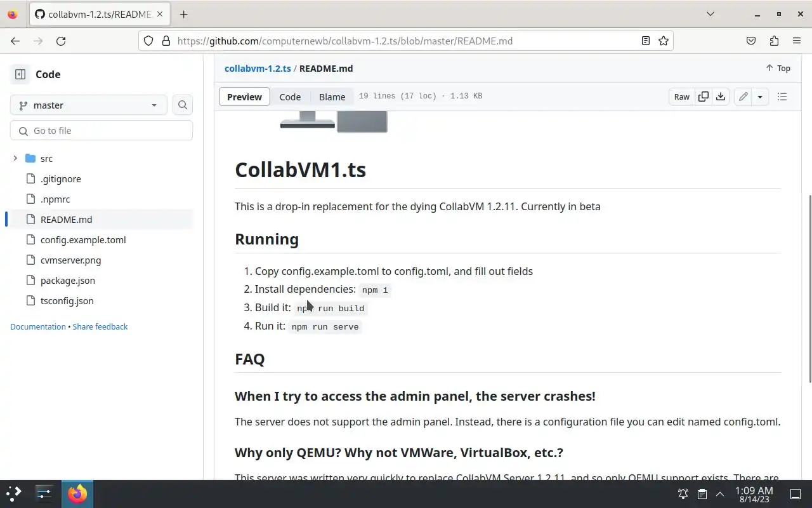
Task: Download raw file icon
Action: pyautogui.click(x=721, y=97)
